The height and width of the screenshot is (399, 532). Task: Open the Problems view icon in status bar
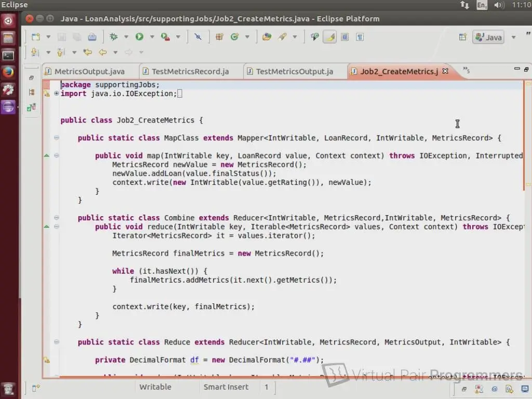coord(479,389)
